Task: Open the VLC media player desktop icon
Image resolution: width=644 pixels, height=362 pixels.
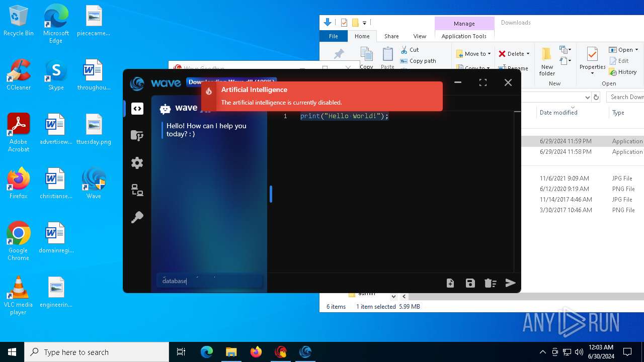Action: [x=19, y=295]
